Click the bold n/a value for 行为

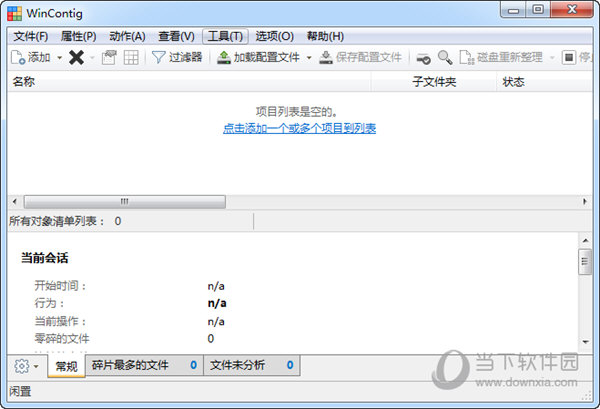(x=217, y=303)
